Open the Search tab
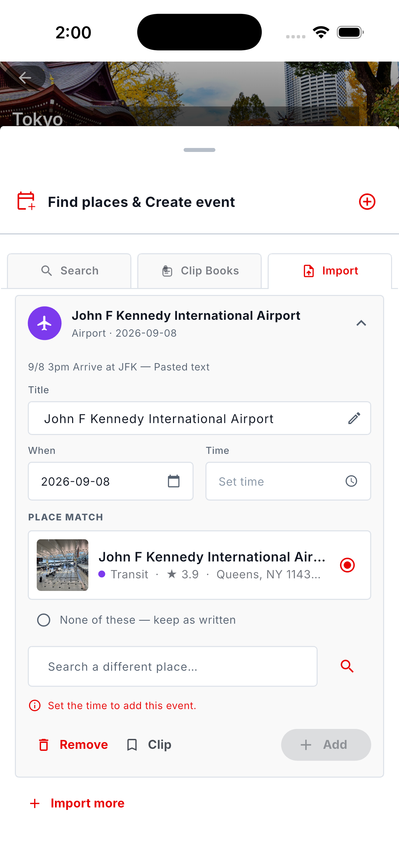Viewport: 399px width, 868px height. [x=69, y=270]
